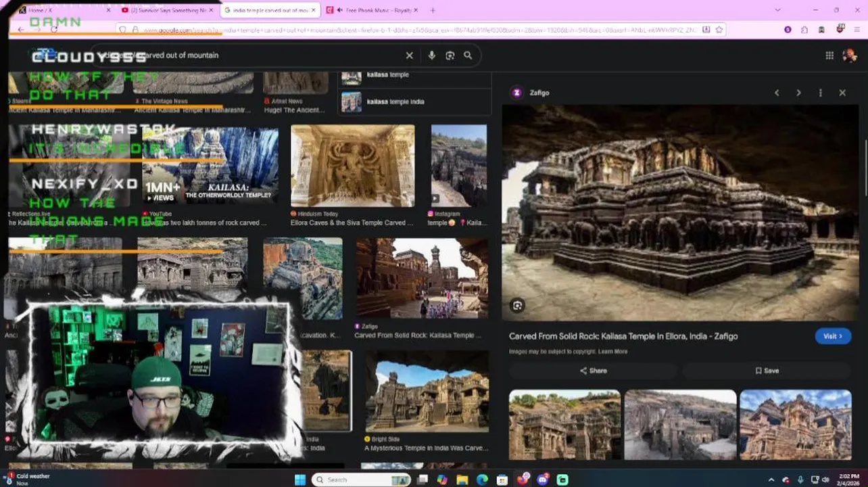This screenshot has width=868, height=487.
Task: Save the previewed image
Action: click(767, 371)
